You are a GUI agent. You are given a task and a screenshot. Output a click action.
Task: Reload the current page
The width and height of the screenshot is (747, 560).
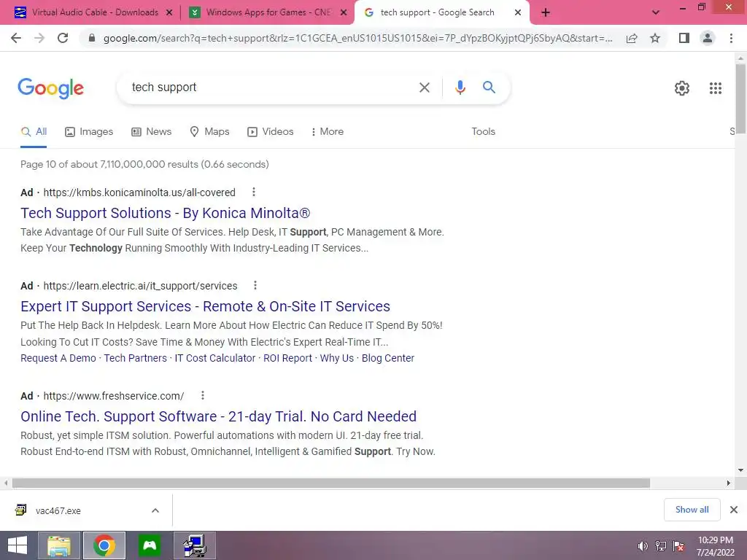63,38
